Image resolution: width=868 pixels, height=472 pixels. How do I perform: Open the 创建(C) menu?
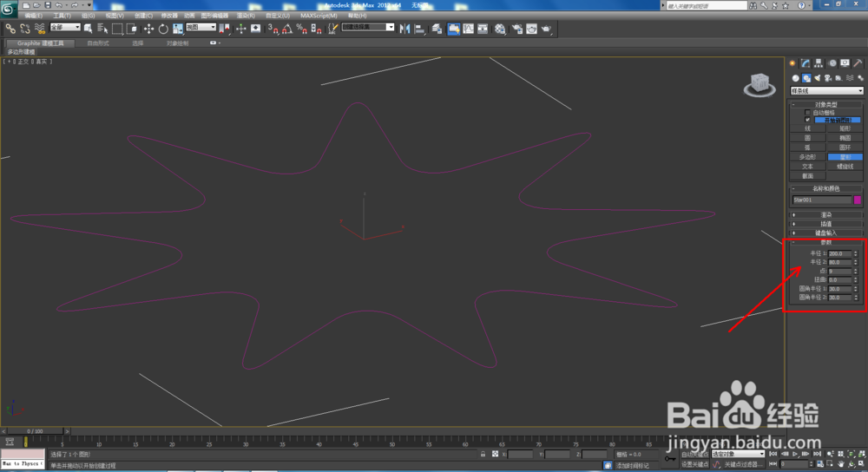tap(143, 16)
